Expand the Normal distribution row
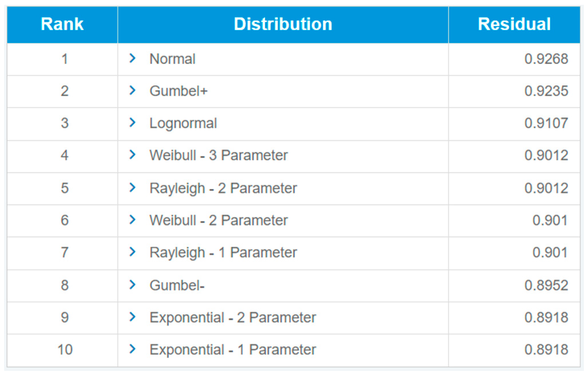This screenshot has width=588, height=375. pyautogui.click(x=132, y=58)
